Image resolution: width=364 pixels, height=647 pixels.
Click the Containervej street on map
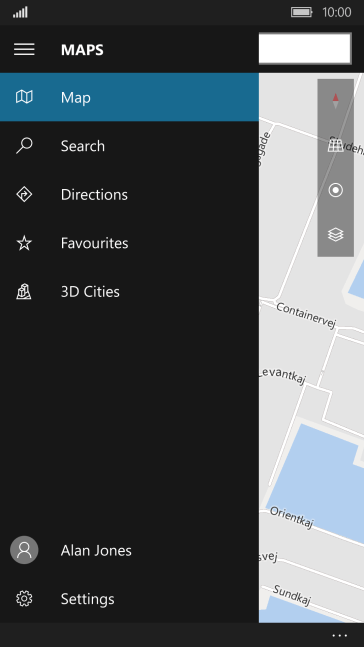[x=306, y=316]
